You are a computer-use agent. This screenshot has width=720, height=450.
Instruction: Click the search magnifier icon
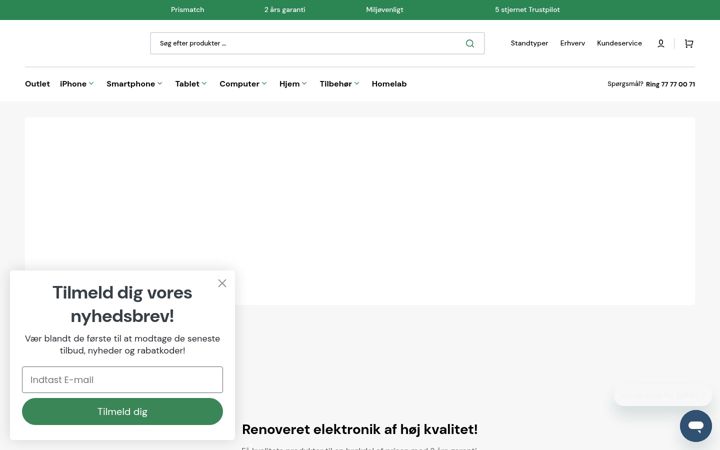pos(470,43)
